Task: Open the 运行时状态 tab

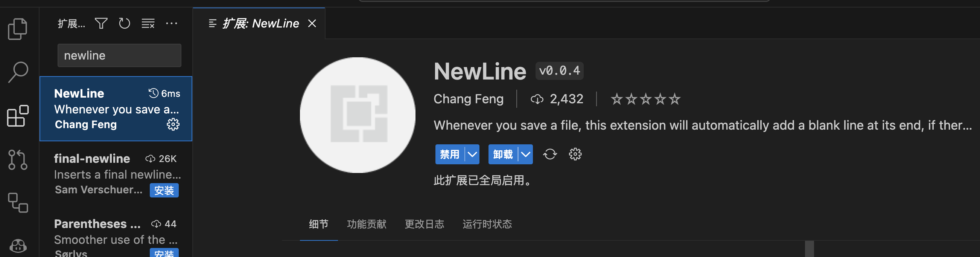Action: [487, 224]
